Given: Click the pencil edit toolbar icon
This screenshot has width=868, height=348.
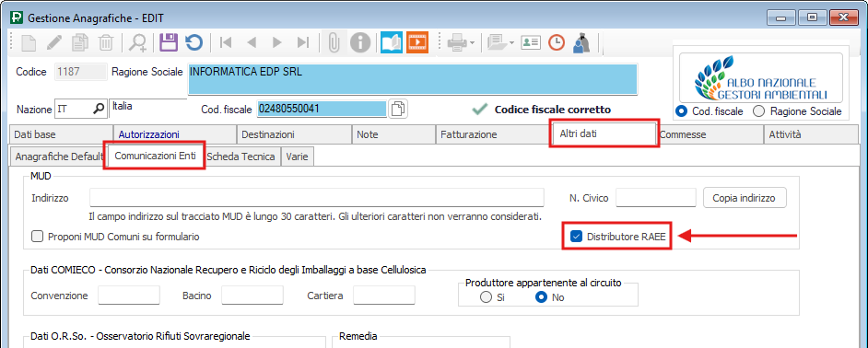Looking at the screenshot, I should click(x=54, y=42).
